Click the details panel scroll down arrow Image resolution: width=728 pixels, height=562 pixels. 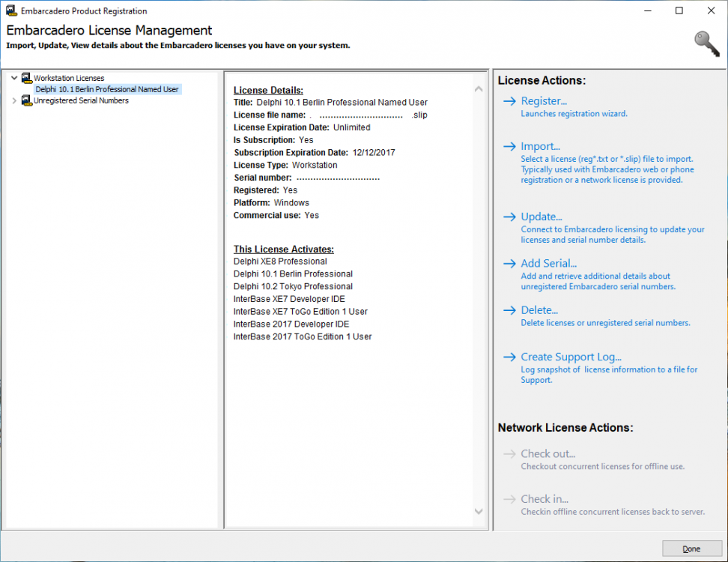click(x=479, y=511)
